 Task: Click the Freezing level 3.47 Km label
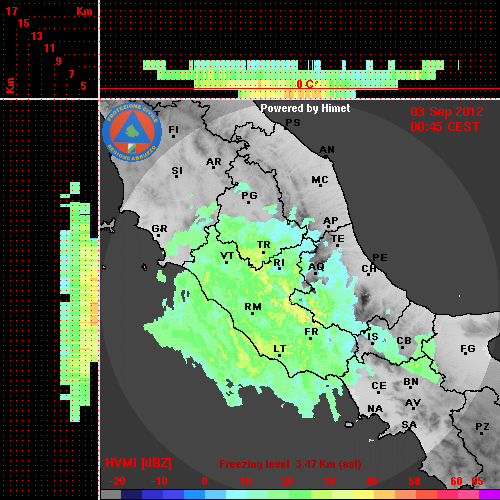point(290,464)
